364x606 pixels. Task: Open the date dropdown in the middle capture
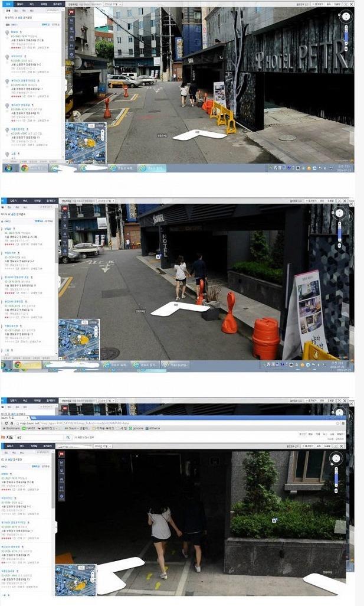coord(106,201)
